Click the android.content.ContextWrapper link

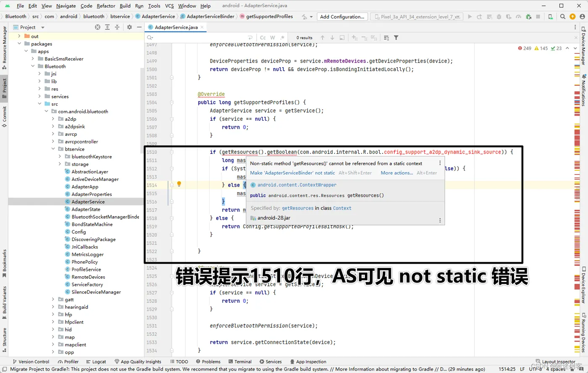click(297, 185)
